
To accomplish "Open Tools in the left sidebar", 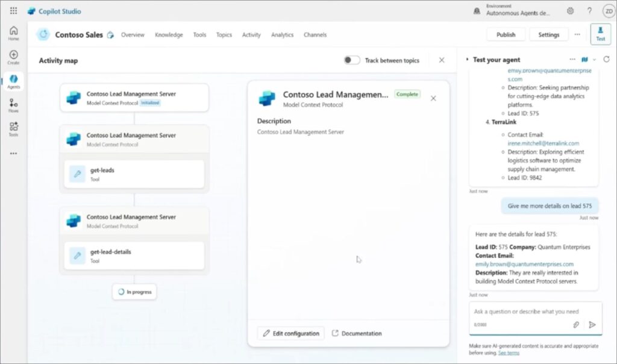I will 13,130.
